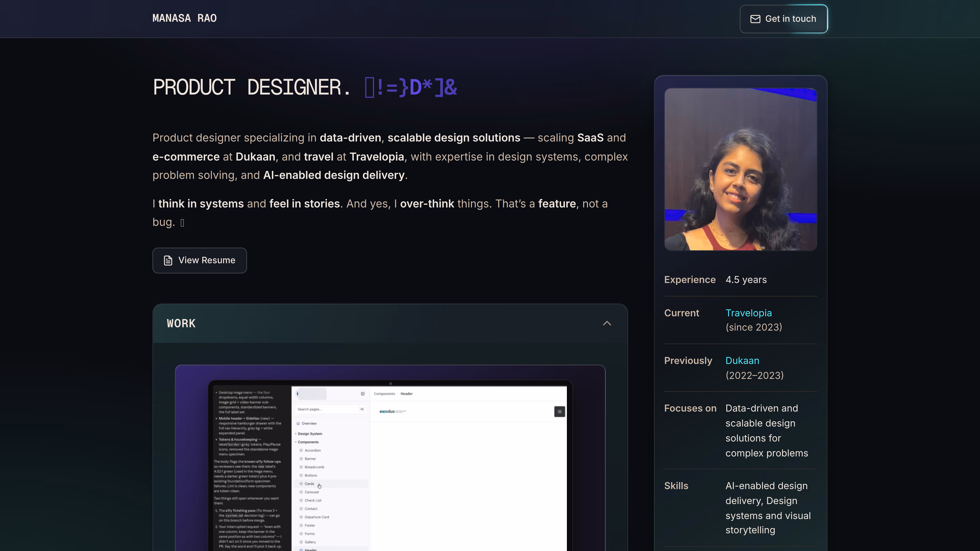Follow the Dukaan link in Previously row
The image size is (980, 551).
tap(742, 361)
